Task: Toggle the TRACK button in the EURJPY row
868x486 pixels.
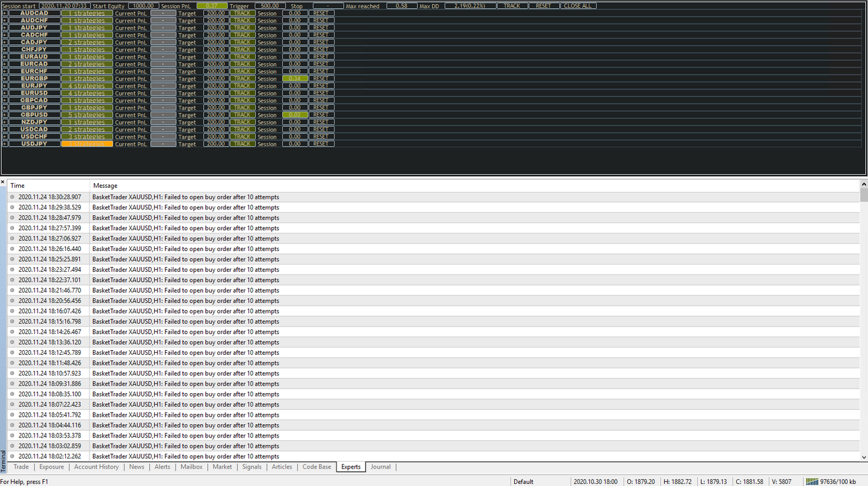Action: coord(242,86)
